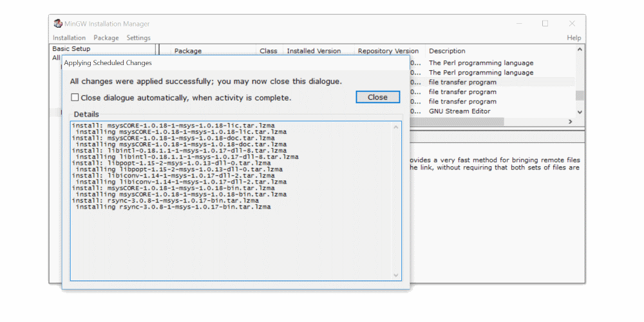Open the Help menu
The width and height of the screenshot is (644, 322).
pos(574,38)
